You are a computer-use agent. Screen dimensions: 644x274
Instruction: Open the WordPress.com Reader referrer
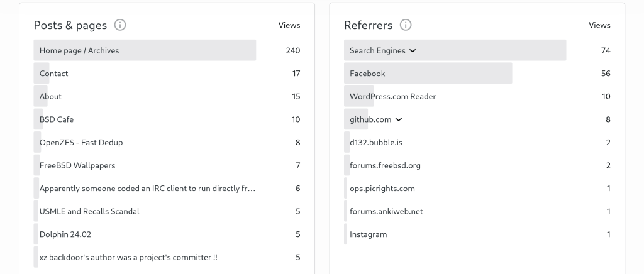tap(392, 96)
